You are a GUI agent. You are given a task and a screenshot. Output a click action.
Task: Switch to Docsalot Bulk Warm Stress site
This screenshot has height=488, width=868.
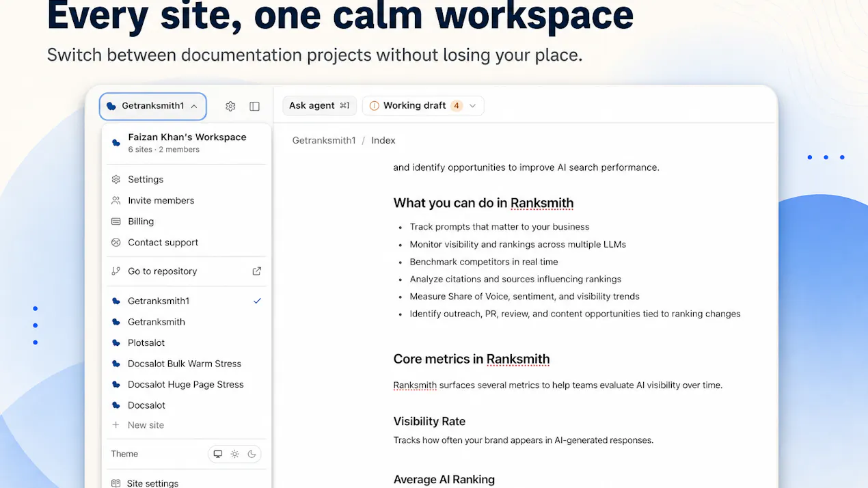[x=184, y=364]
